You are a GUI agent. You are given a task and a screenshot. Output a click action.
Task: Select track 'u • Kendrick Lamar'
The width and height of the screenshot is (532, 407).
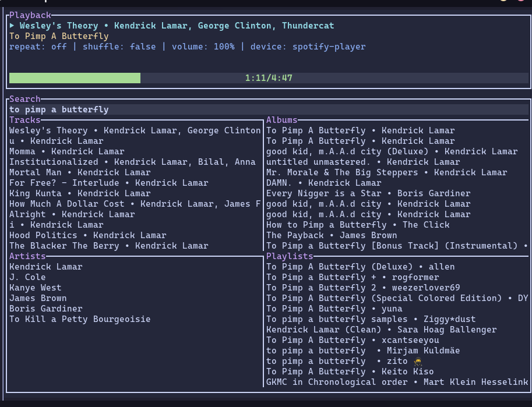57,141
